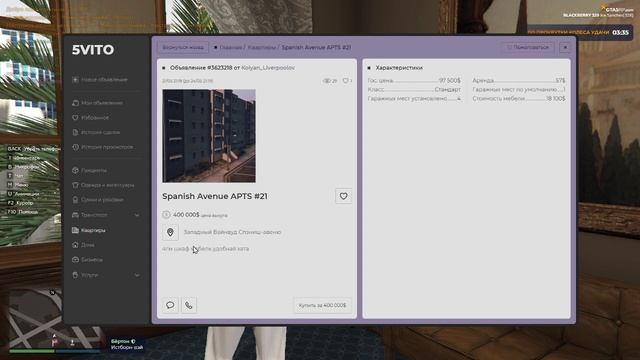Click the Характеристики section heading
Viewport: 640px width, 360px height.
pyautogui.click(x=399, y=68)
